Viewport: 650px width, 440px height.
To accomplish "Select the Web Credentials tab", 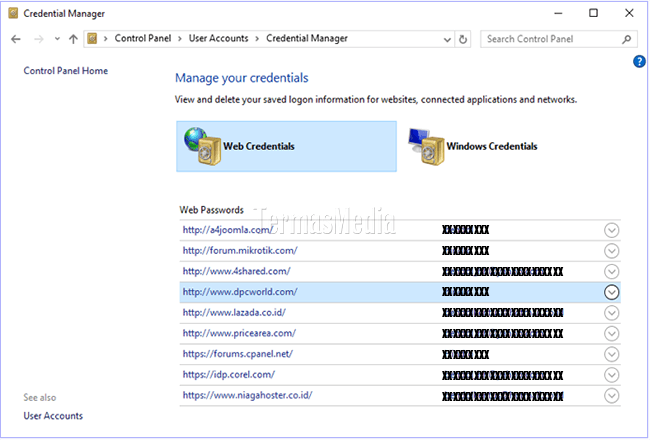I will pos(286,146).
